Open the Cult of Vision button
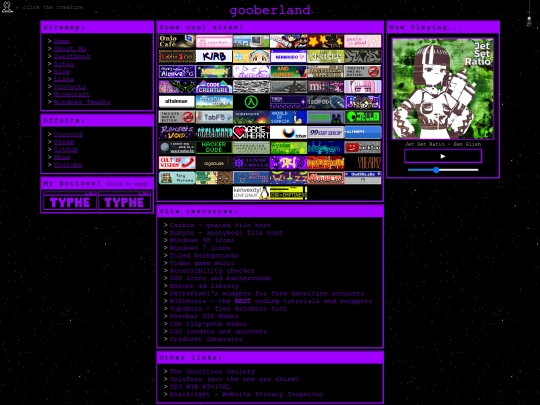Viewport: 540px width, 405px height. (177, 163)
